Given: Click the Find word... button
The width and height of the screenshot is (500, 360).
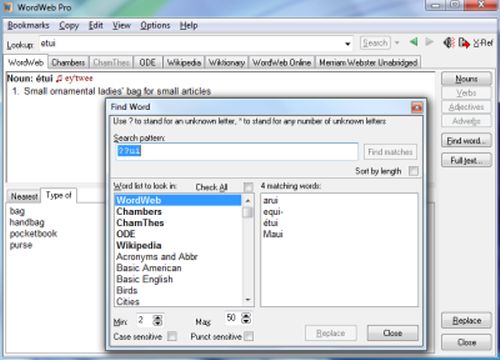Looking at the screenshot, I should pos(466,141).
